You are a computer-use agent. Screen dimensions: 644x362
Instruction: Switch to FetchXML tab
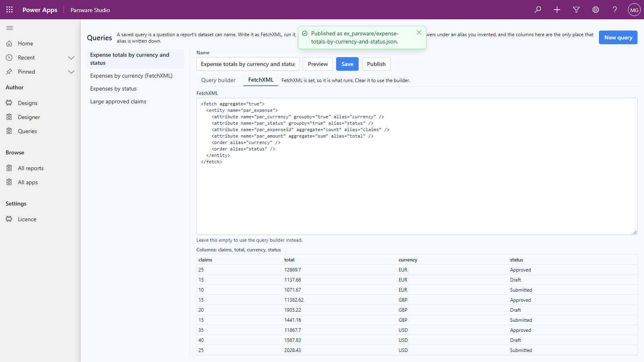point(261,80)
